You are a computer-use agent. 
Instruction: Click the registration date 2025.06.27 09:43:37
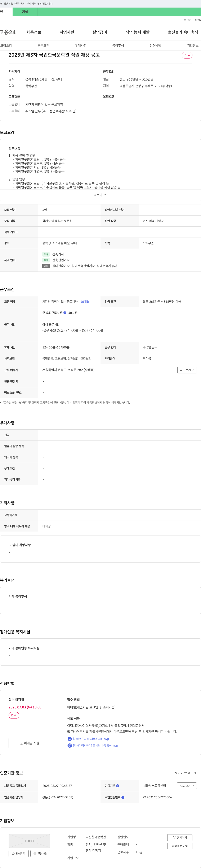[x=57, y=785]
